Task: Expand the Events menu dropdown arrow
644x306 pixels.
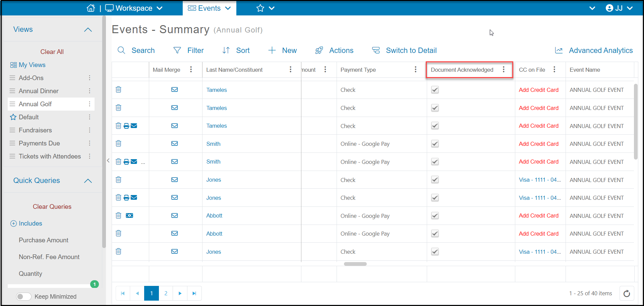Action: click(228, 8)
